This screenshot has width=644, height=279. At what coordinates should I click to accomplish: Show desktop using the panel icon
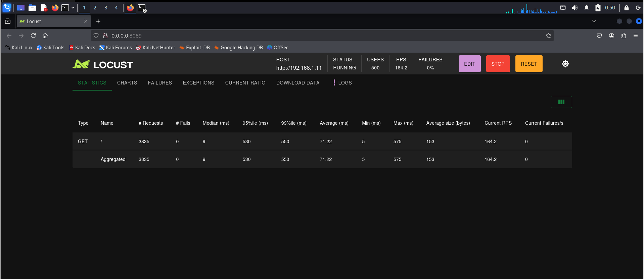pos(21,8)
